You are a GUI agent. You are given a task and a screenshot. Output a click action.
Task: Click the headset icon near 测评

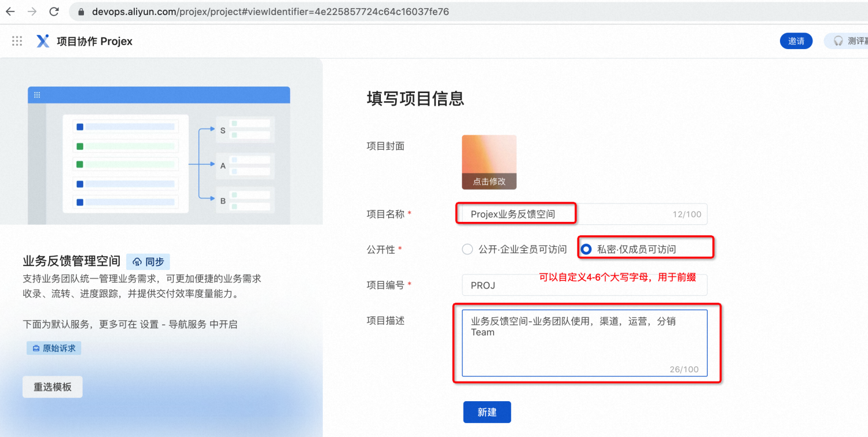[x=838, y=41]
